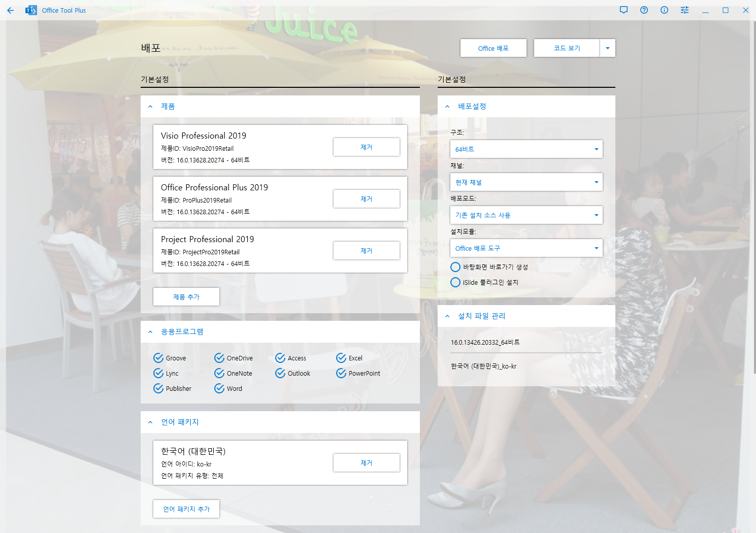The width and height of the screenshot is (756, 533).
Task: Click the 배포 page heading
Action: coord(151,48)
